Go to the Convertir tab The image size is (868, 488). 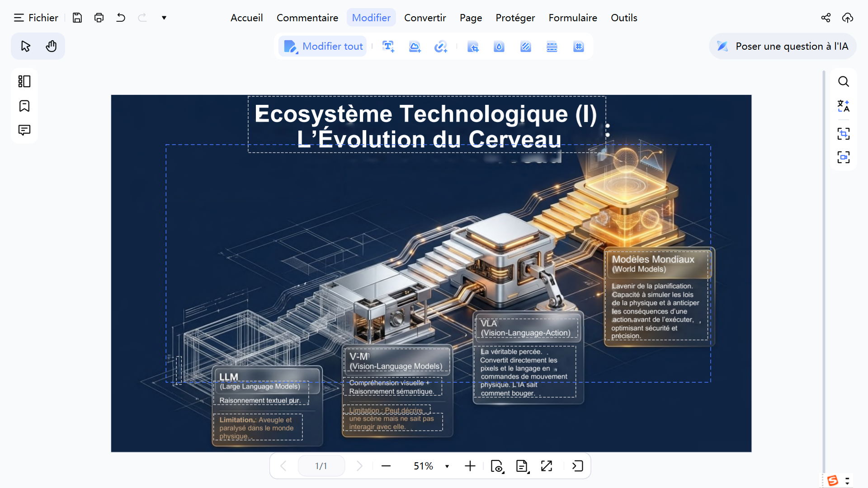tap(425, 18)
